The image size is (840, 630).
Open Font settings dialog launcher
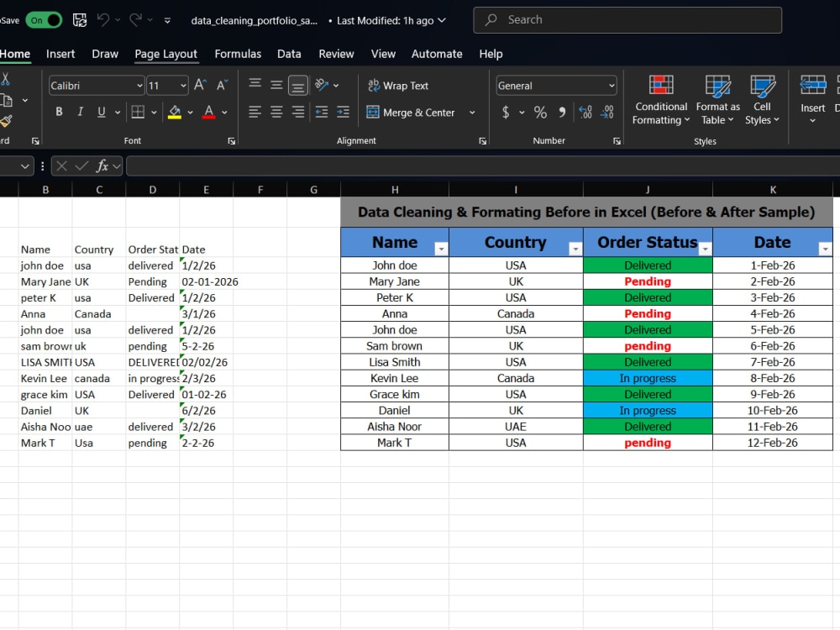(232, 141)
